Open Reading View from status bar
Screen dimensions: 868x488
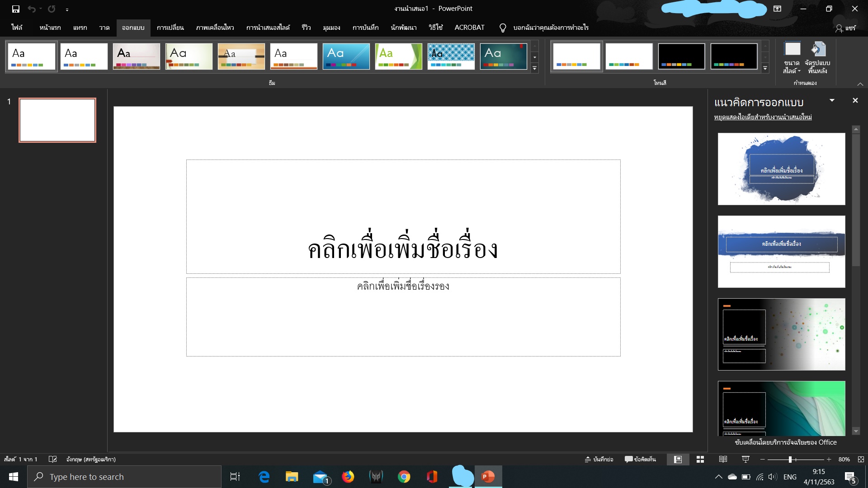pos(723,460)
